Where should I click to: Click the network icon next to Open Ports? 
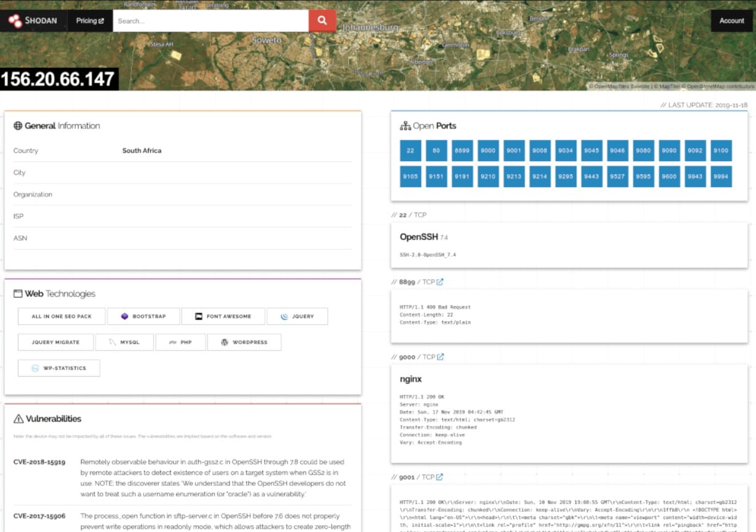[x=406, y=125]
